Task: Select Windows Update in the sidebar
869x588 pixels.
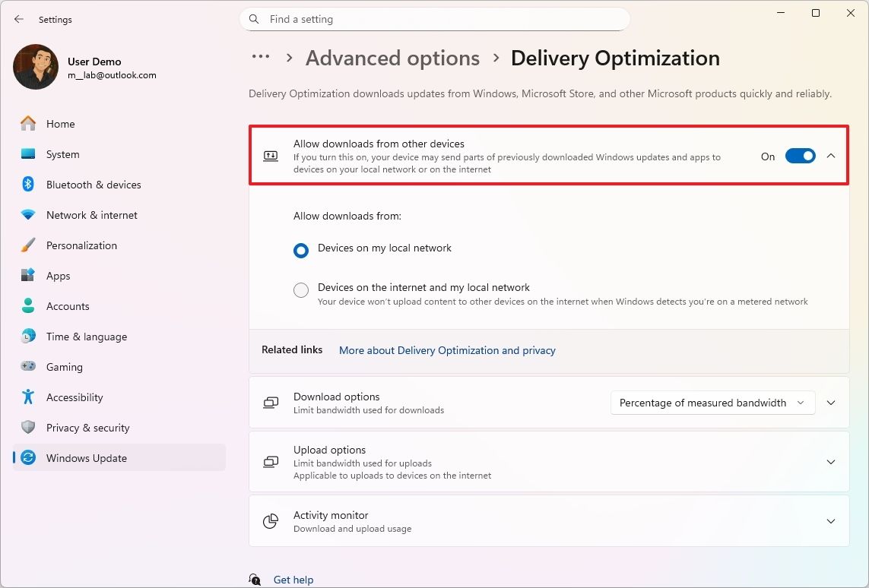Action: click(86, 458)
